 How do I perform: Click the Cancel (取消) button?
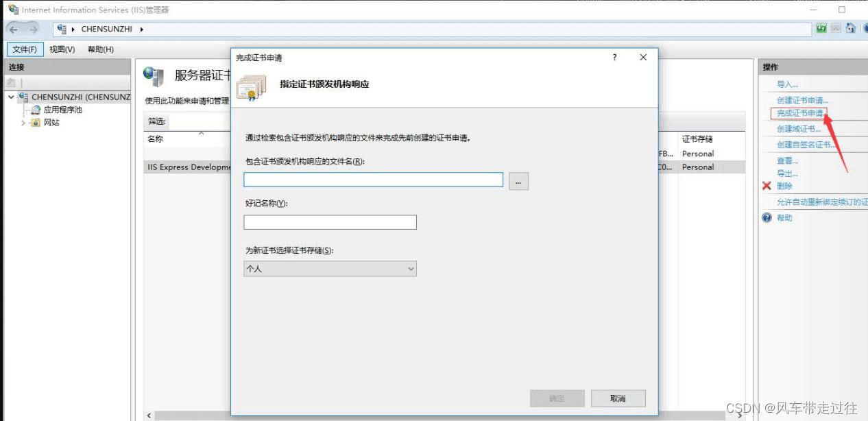(618, 398)
